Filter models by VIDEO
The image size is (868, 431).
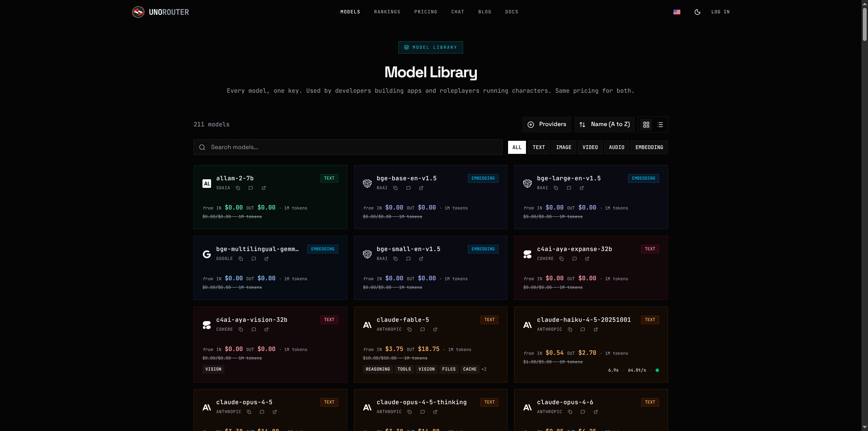(x=590, y=147)
